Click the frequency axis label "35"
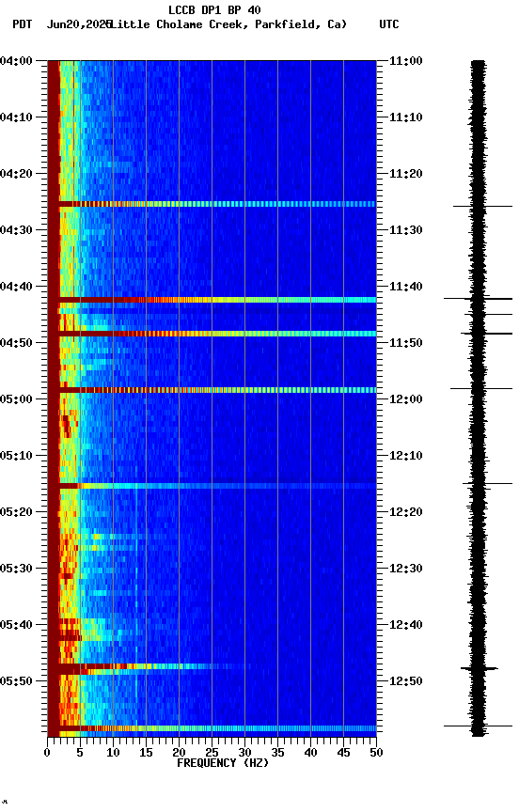Viewport: 519px width, 812px height. pos(277,753)
